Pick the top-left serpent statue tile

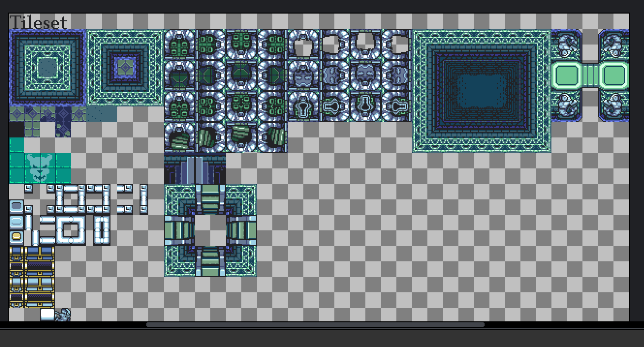[567, 45]
